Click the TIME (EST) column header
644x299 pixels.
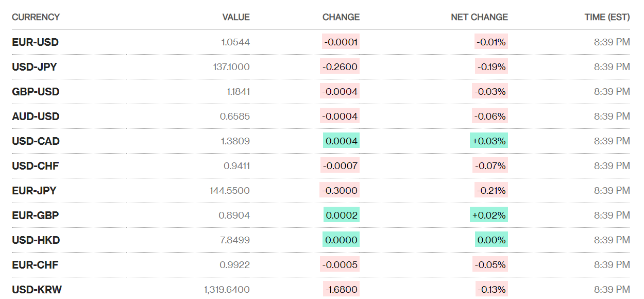click(x=606, y=17)
